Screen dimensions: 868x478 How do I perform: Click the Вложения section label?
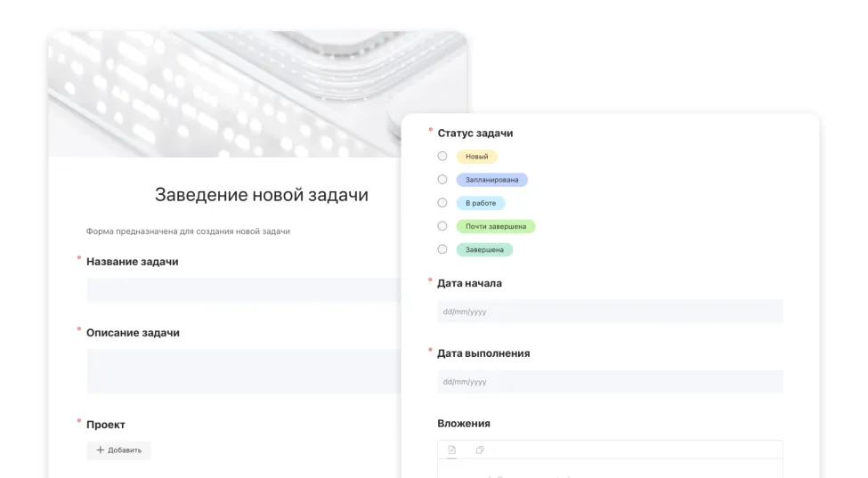click(463, 423)
